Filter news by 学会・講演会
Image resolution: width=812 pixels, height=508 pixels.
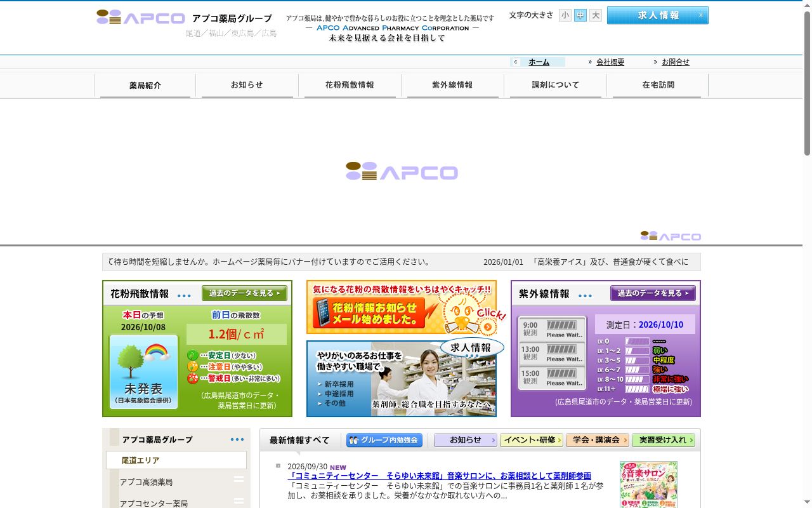(x=598, y=440)
